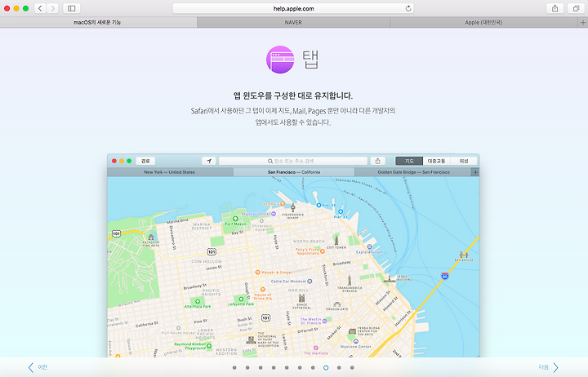Reload page using the refresh icon
Image resolution: width=588 pixels, height=377 pixels.
[x=408, y=9]
